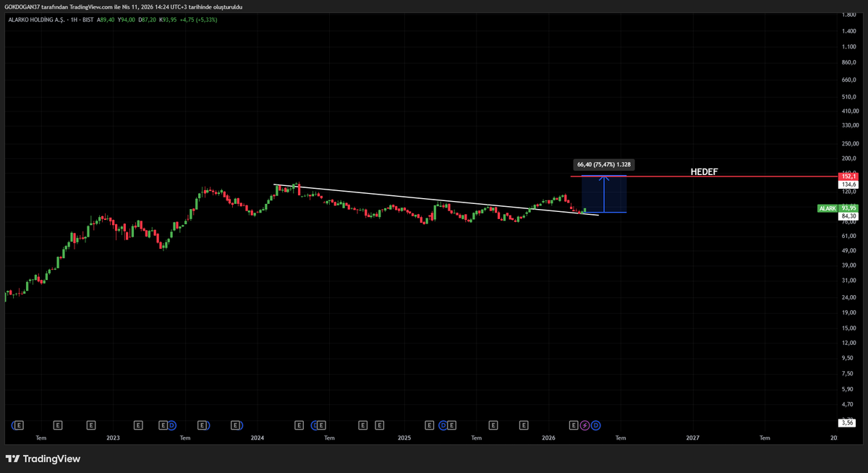Click the 19,00 price axis label
This screenshot has height=473, width=868.
[849, 312]
